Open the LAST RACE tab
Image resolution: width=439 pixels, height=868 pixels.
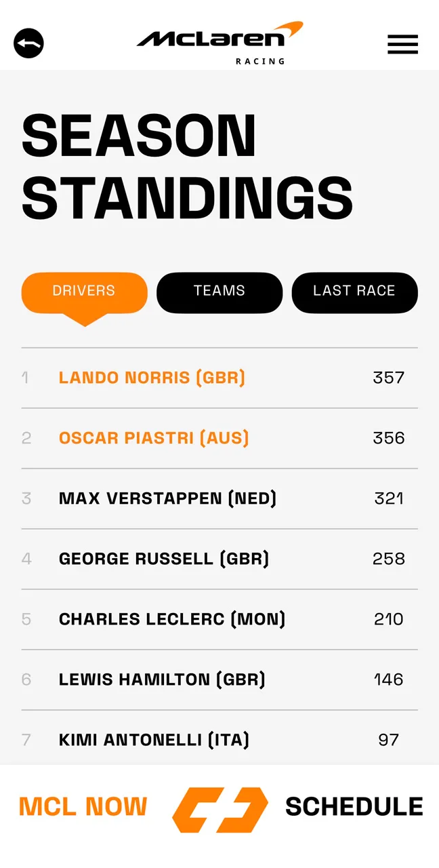click(x=354, y=291)
